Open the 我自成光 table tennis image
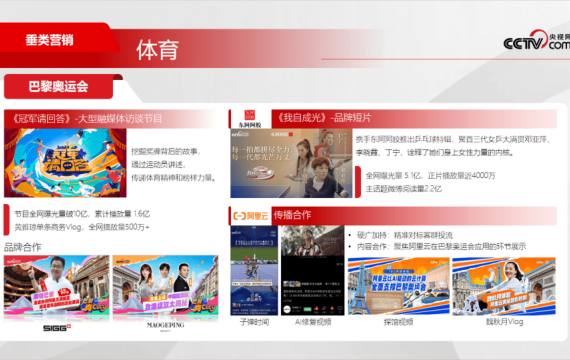The image size is (570, 360). 291,163
